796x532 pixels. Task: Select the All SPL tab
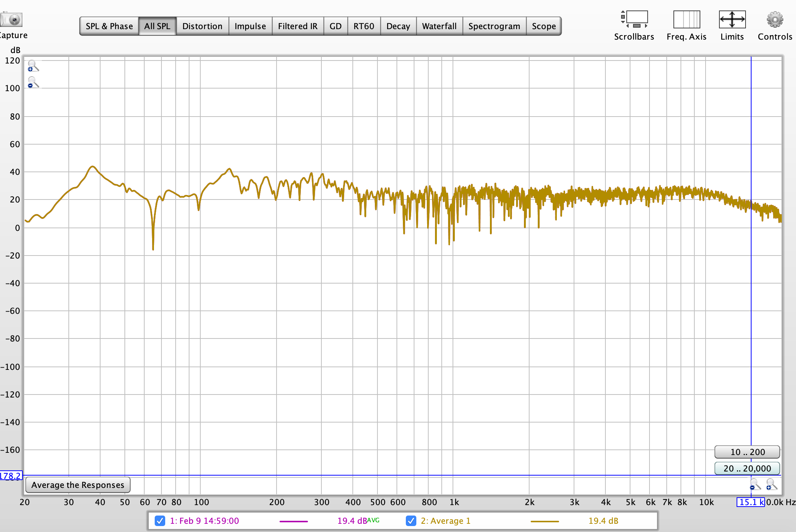[157, 26]
